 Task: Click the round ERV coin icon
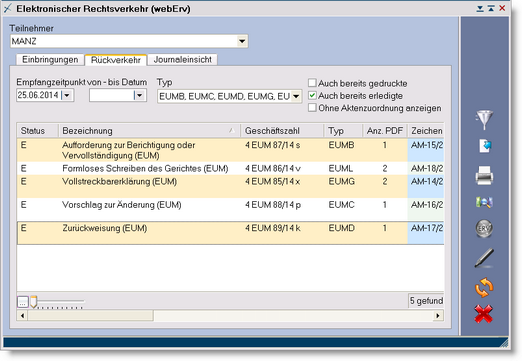coord(484,228)
